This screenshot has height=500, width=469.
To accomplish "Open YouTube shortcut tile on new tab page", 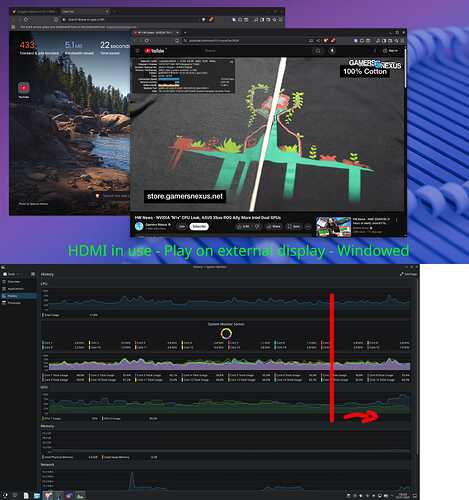I will tap(24, 89).
